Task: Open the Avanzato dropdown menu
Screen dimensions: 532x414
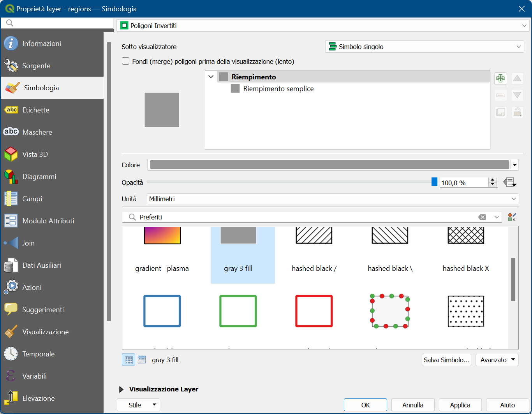Action: pyautogui.click(x=497, y=360)
